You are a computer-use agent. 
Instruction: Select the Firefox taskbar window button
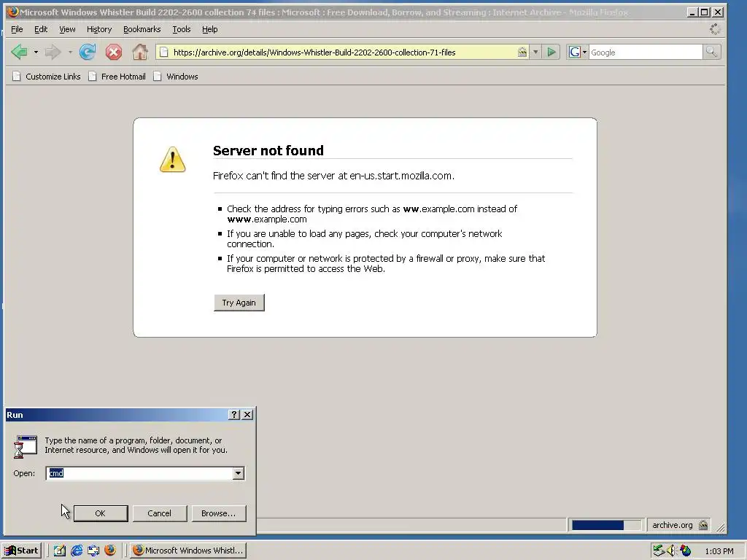coord(188,551)
